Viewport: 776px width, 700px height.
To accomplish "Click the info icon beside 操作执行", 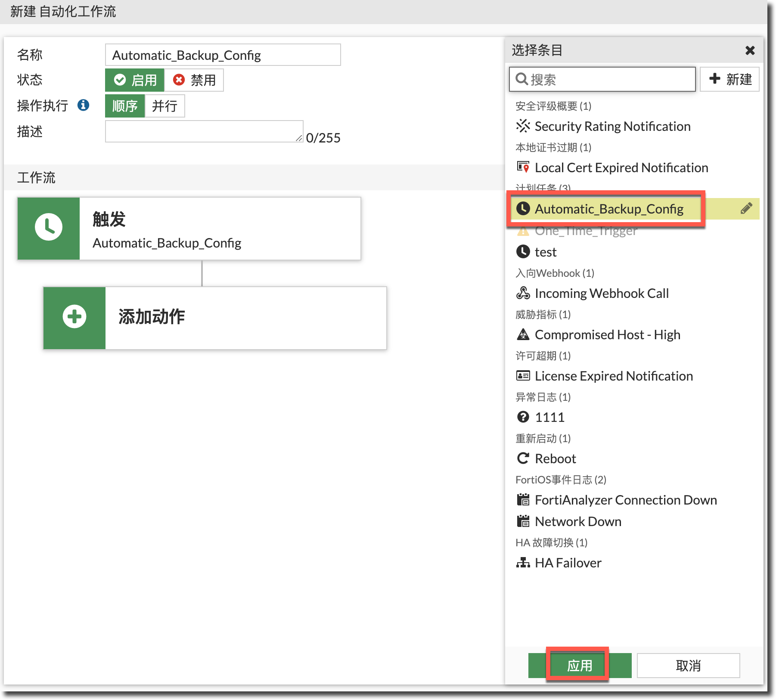I will pos(83,105).
